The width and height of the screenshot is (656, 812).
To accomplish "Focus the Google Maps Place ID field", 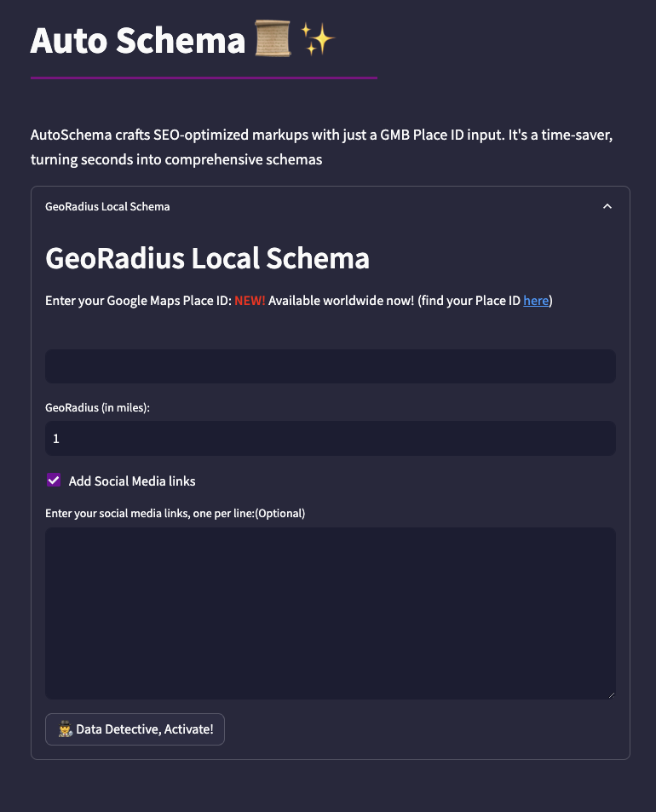I will (331, 366).
